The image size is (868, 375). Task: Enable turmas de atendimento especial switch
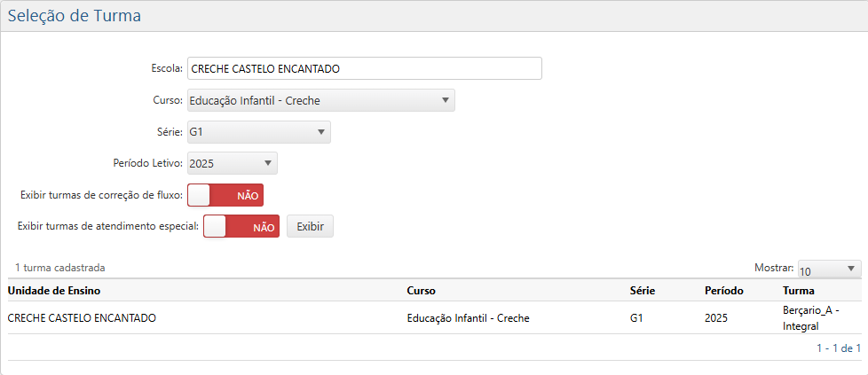pos(241,227)
